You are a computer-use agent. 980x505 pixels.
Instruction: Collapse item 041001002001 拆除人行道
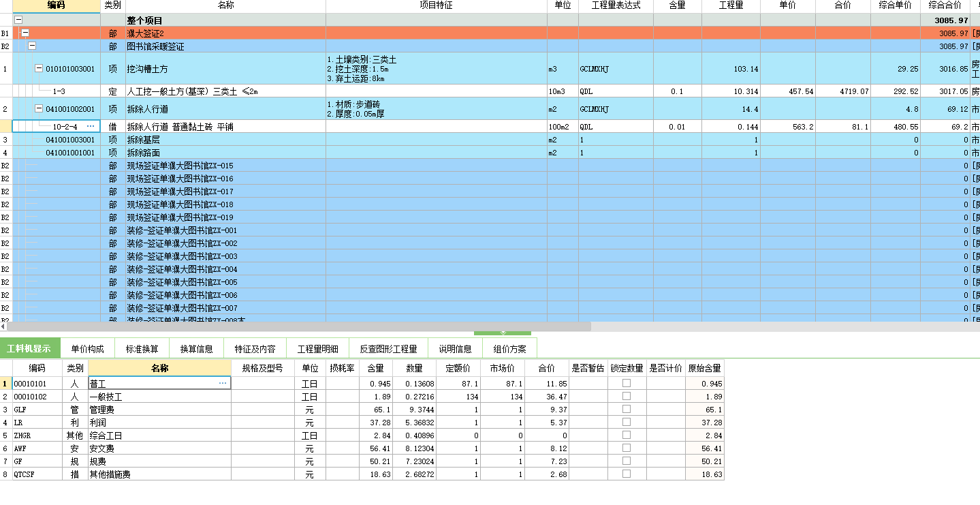pyautogui.click(x=39, y=108)
